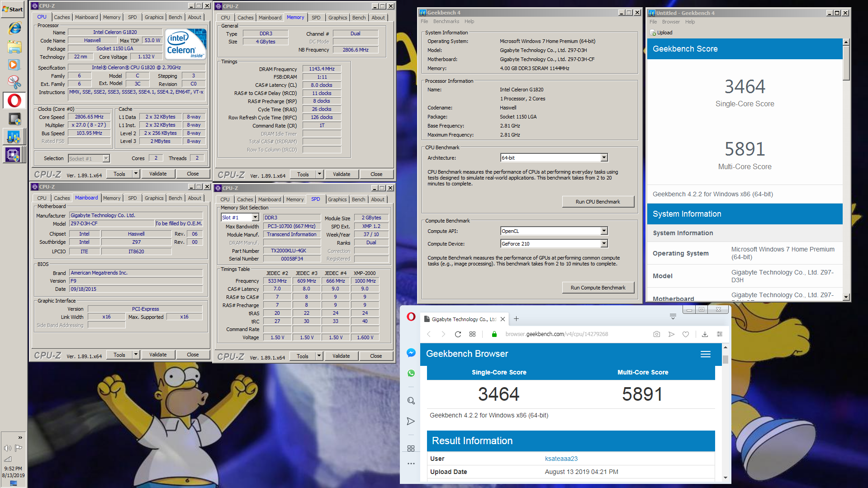Viewport: 868px width, 488px height.
Task: Open the downloads icon in Opera toolbar
Action: 705,334
